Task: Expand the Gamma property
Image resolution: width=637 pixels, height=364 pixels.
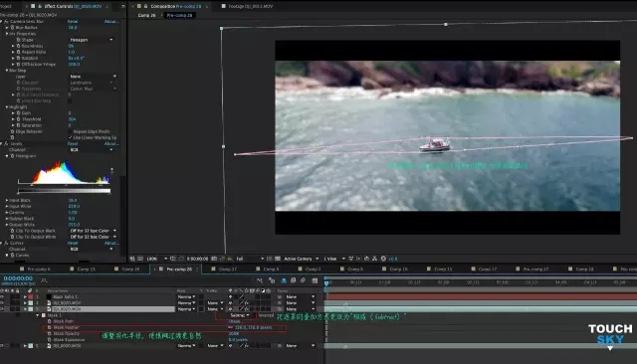Action: 7,212
